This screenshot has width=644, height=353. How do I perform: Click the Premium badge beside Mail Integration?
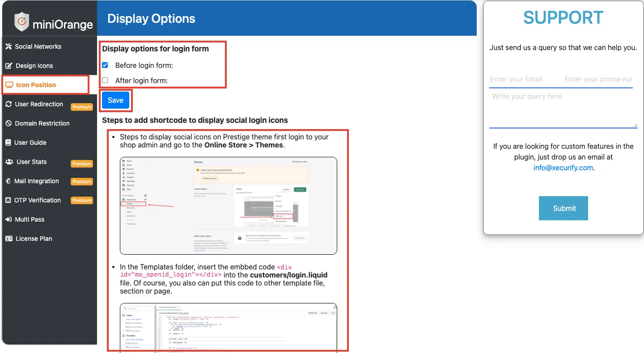82,181
